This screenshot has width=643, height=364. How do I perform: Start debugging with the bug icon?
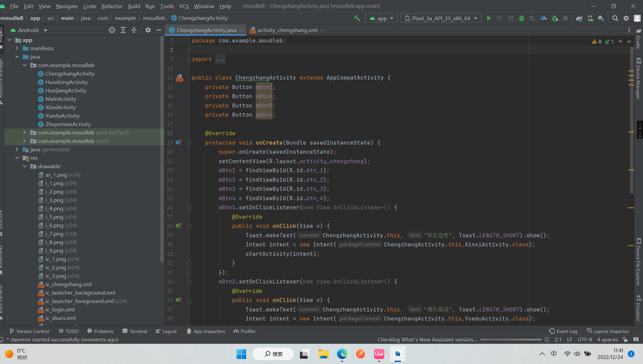pyautogui.click(x=522, y=18)
